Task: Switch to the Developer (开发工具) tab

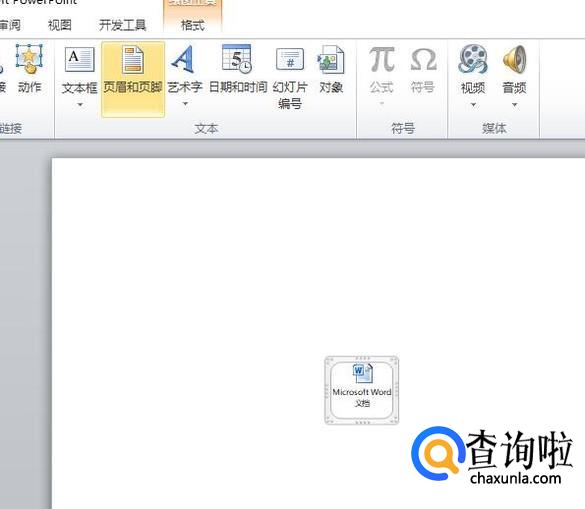Action: pyautogui.click(x=122, y=25)
